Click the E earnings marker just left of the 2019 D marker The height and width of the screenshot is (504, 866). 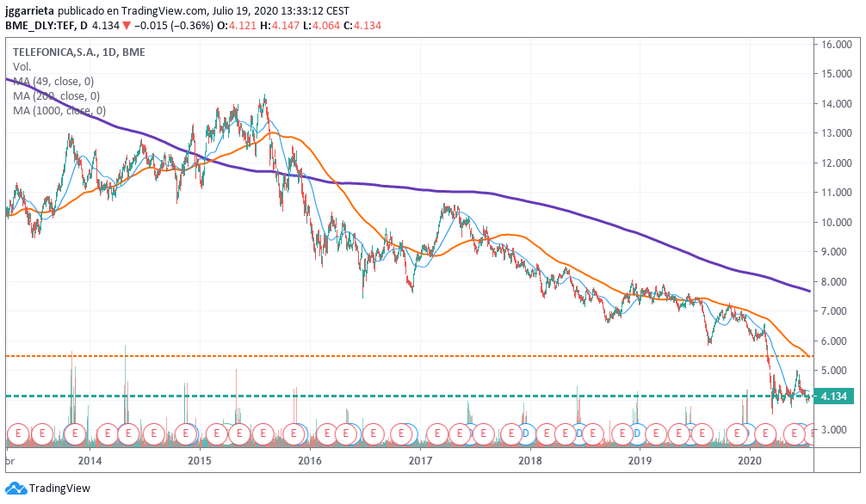click(x=622, y=433)
